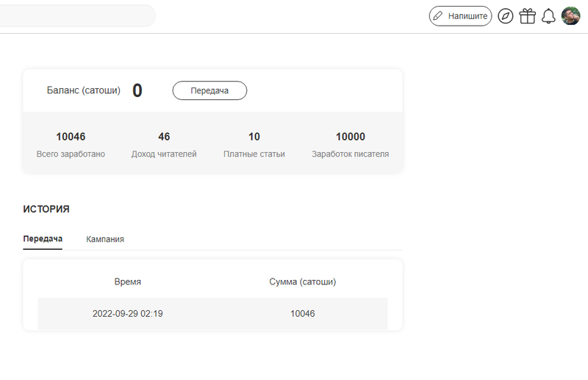Viewport: 588px width, 380px height.
Task: Click the 10046 amount in history row
Action: (x=302, y=314)
